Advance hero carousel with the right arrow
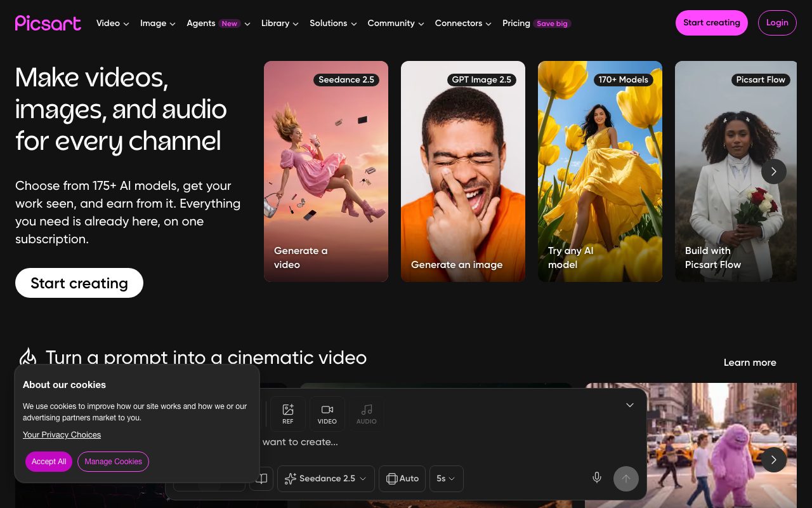Screen dimensions: 812x508 (774, 171)
